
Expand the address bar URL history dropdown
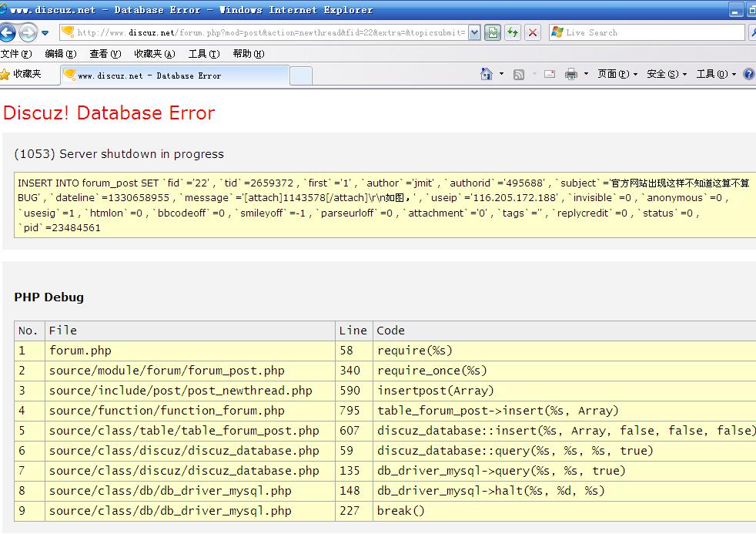[474, 33]
